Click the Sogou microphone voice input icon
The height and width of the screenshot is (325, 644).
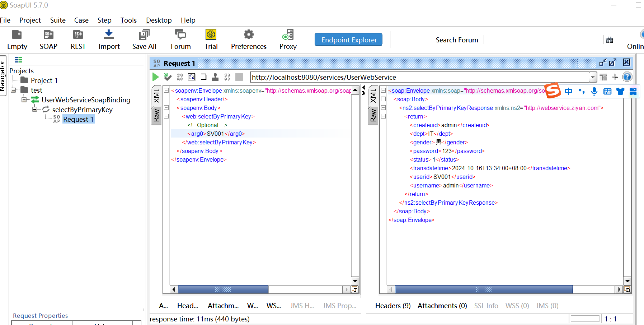(594, 91)
